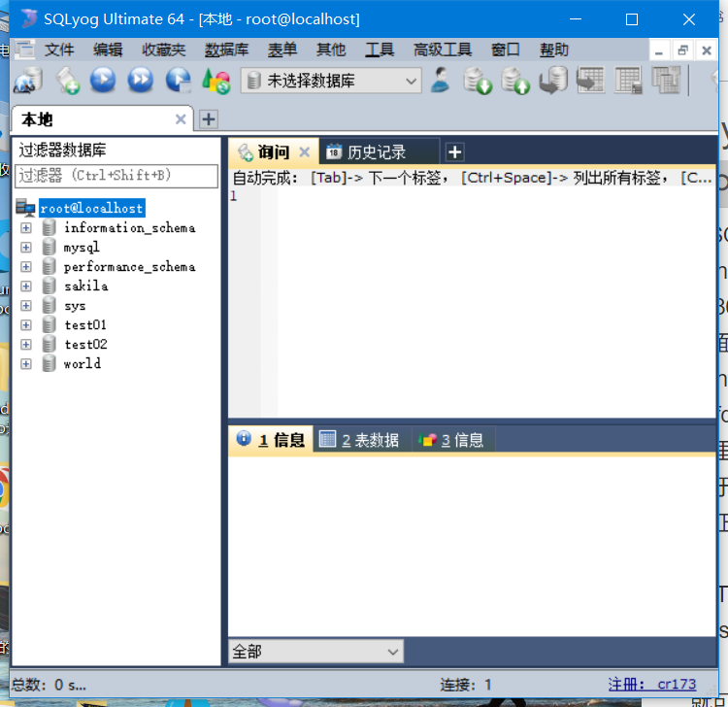Expand the mysql database node
728x707 pixels.
click(26, 247)
